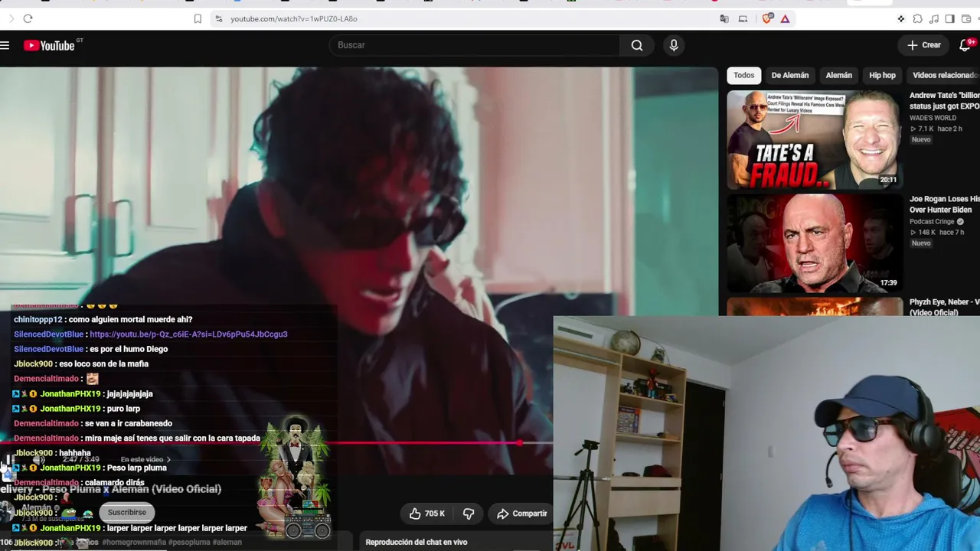Click chat message 'eso loco son de la mafia'

(103, 364)
